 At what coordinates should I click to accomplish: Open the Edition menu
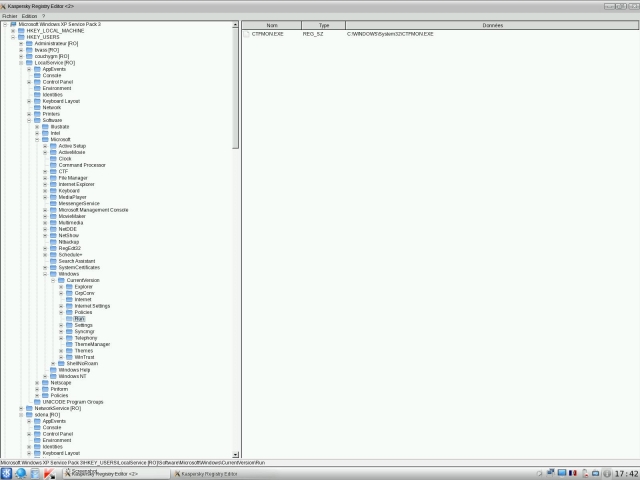pyautogui.click(x=29, y=16)
